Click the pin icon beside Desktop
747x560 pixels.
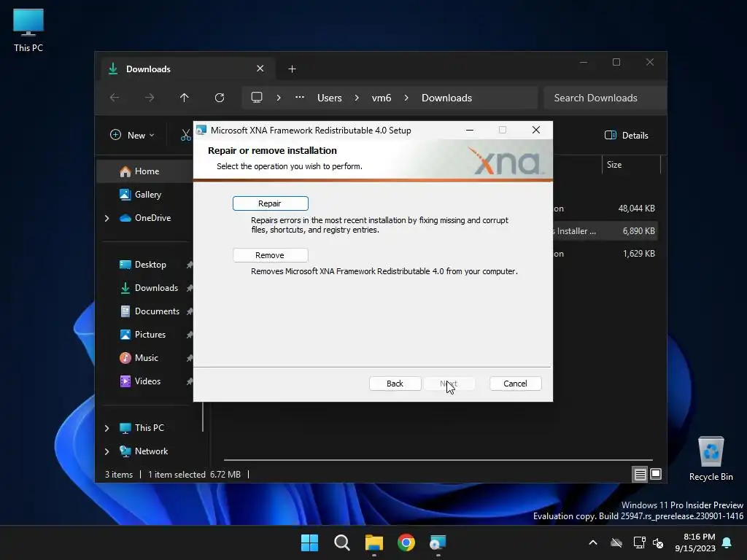click(189, 265)
